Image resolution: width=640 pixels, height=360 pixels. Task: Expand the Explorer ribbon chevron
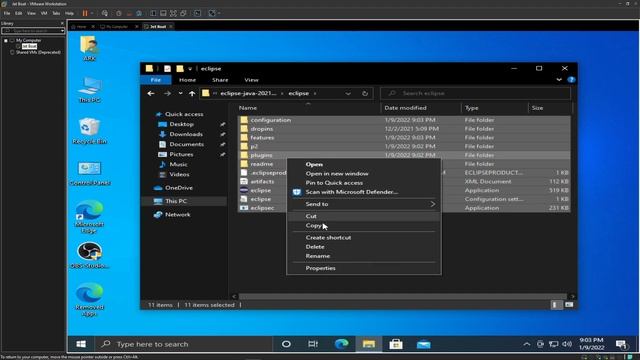[x=559, y=80]
